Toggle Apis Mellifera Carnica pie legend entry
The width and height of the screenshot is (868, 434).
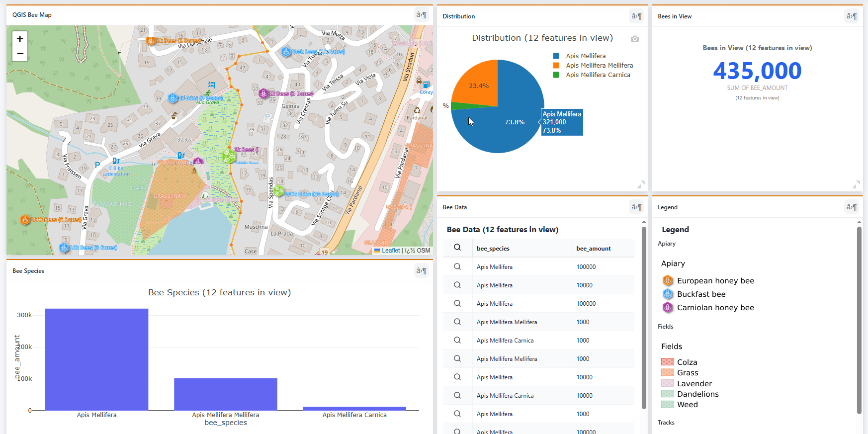pyautogui.click(x=598, y=75)
